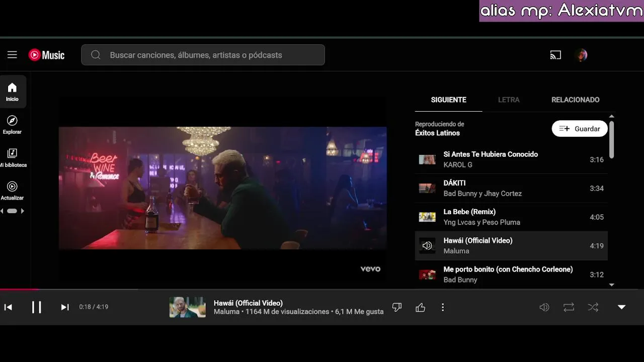Viewport: 644px width, 362px height.
Task: Open Mi biblioteca in the sidebar
Action: [x=12, y=158]
